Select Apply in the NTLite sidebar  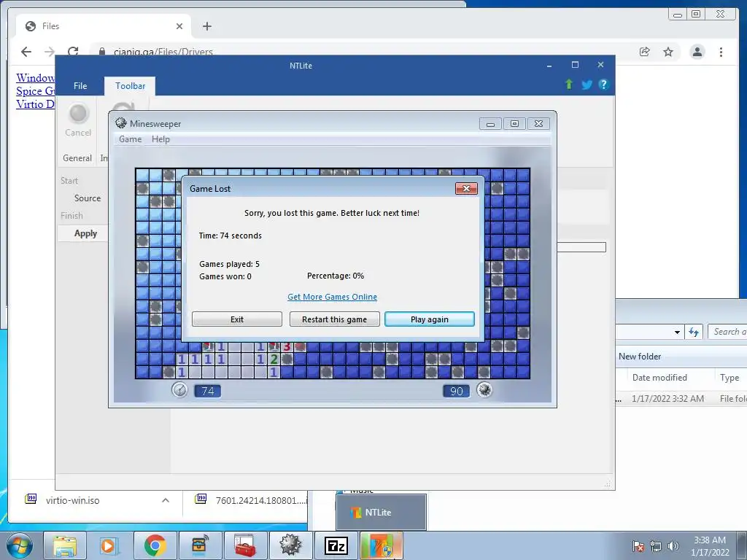85,233
